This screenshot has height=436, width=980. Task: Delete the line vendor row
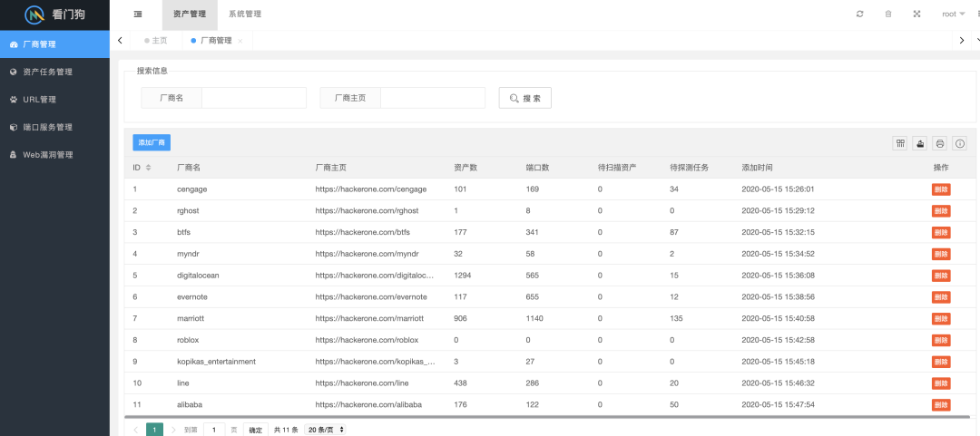coord(941,383)
